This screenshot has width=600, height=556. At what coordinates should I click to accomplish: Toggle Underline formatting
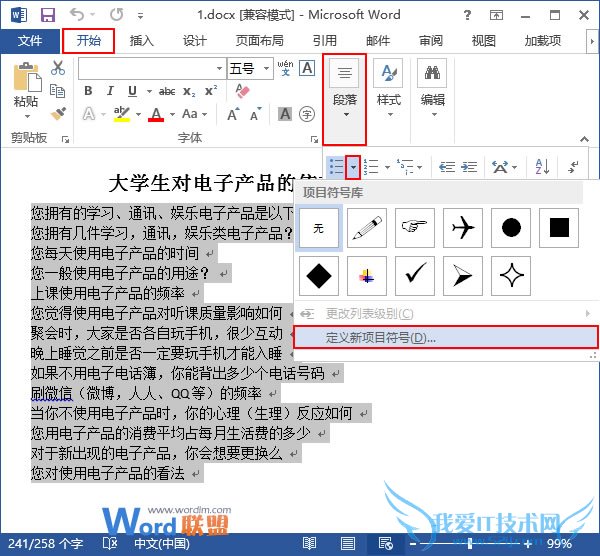[x=132, y=91]
